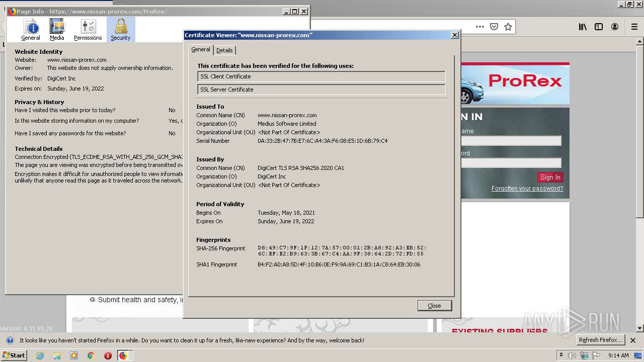This screenshot has width=644, height=362.
Task: Dismiss the Firefox refresh notification bar
Action: point(633,340)
